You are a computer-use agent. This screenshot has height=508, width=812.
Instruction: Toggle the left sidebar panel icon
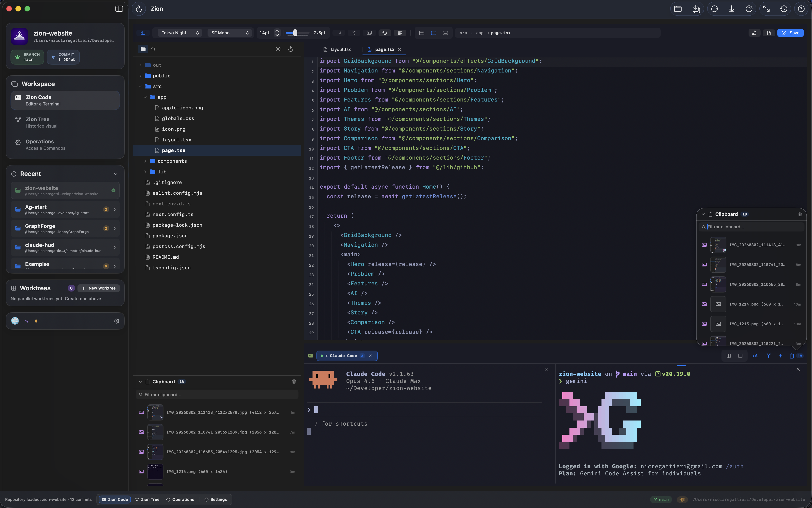click(119, 9)
